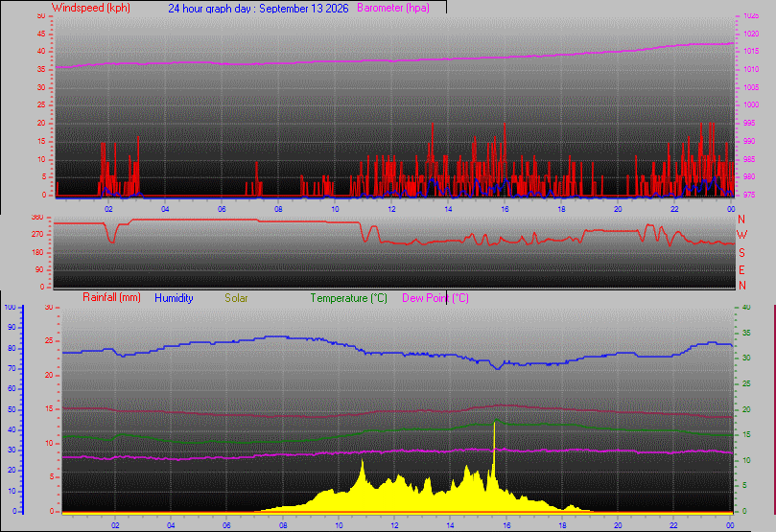Image resolution: width=776 pixels, height=532 pixels.
Task: Click the Barometer (hpa) legend label
Action: [x=393, y=8]
